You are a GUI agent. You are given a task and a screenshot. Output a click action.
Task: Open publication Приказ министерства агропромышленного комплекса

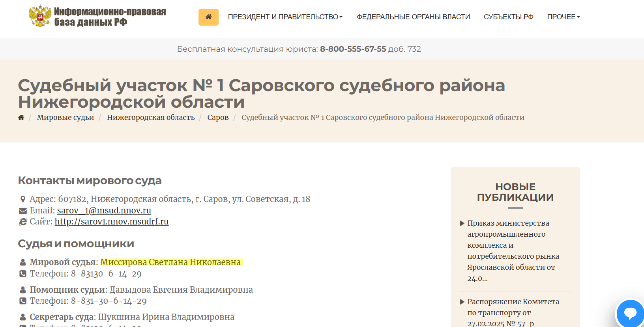(x=513, y=251)
